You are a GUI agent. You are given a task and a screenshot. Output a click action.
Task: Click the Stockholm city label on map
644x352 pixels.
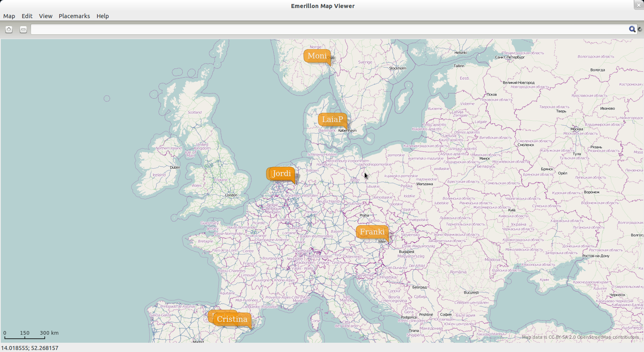(x=398, y=68)
